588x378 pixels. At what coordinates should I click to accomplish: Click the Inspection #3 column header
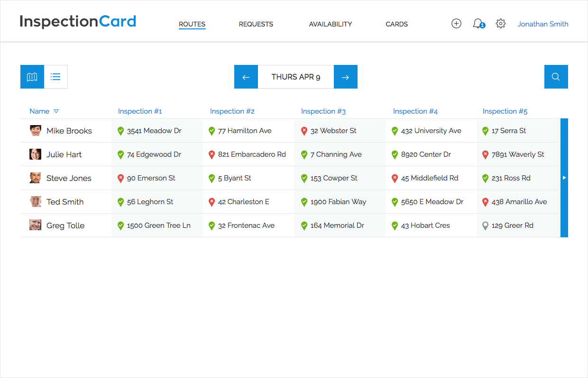click(x=323, y=111)
